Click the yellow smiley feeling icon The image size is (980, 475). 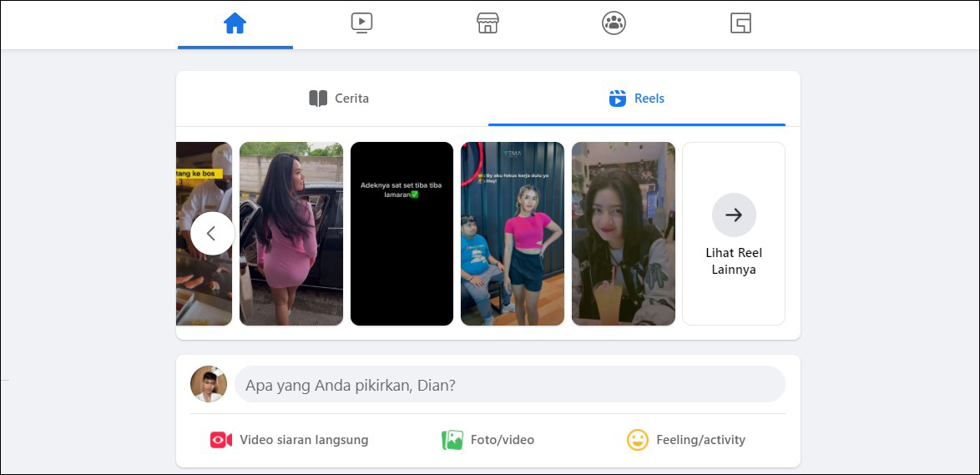point(637,440)
